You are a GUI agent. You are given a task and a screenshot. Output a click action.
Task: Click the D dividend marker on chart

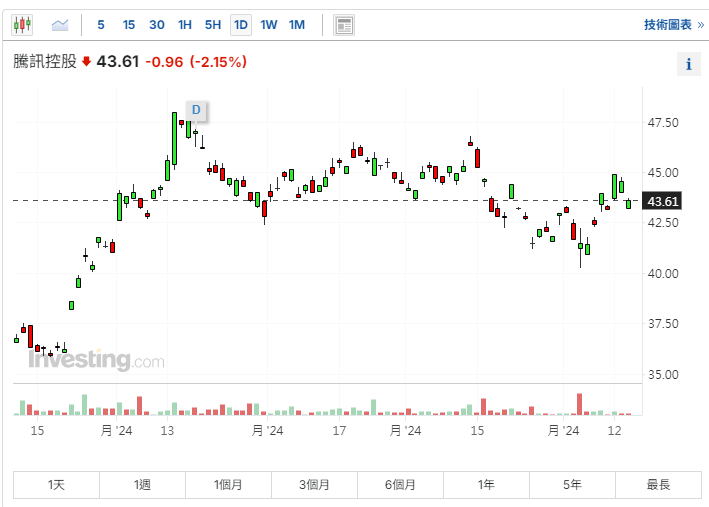[x=196, y=110]
